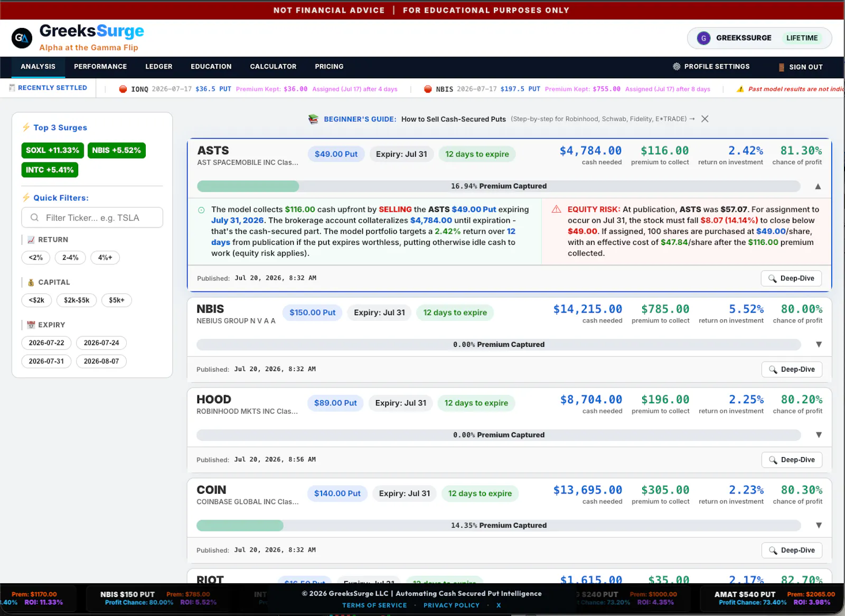Click NBIS 0.00% Premium Captured progress bar
The width and height of the screenshot is (845, 616).
(499, 345)
